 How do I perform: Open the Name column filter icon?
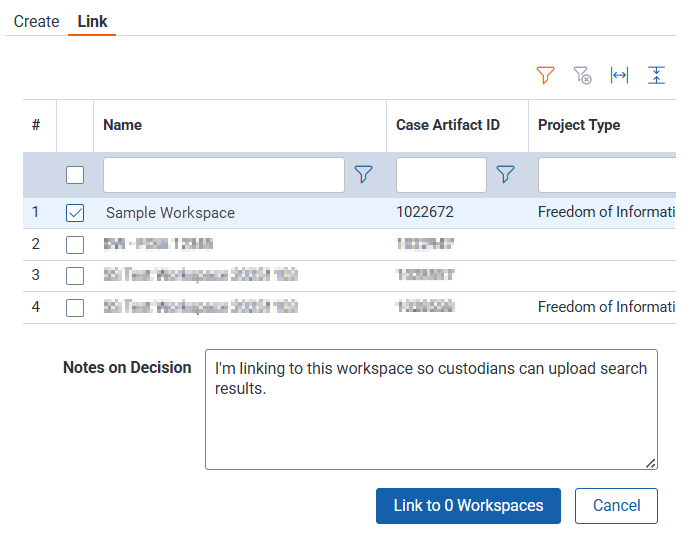363,174
